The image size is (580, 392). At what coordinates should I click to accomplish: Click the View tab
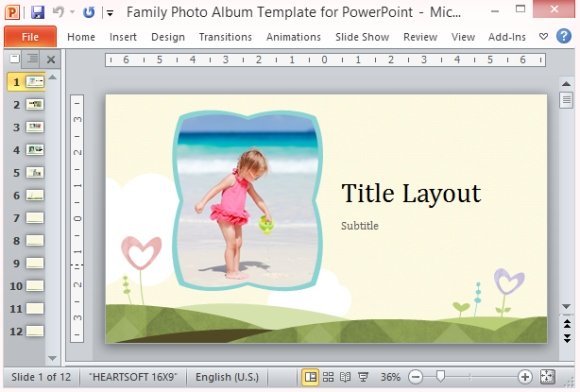[463, 37]
